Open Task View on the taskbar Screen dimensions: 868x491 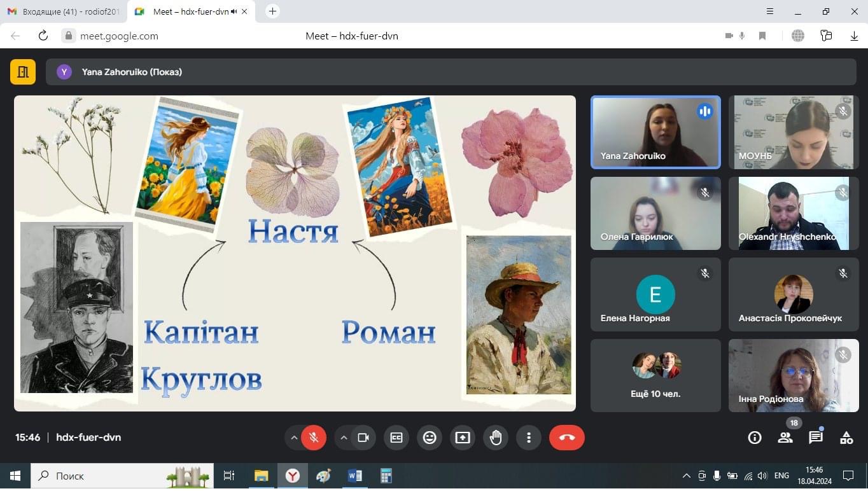pos(229,476)
